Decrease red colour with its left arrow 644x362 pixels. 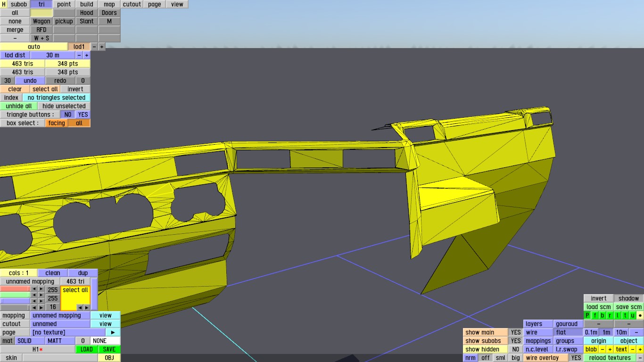tap(34, 289)
